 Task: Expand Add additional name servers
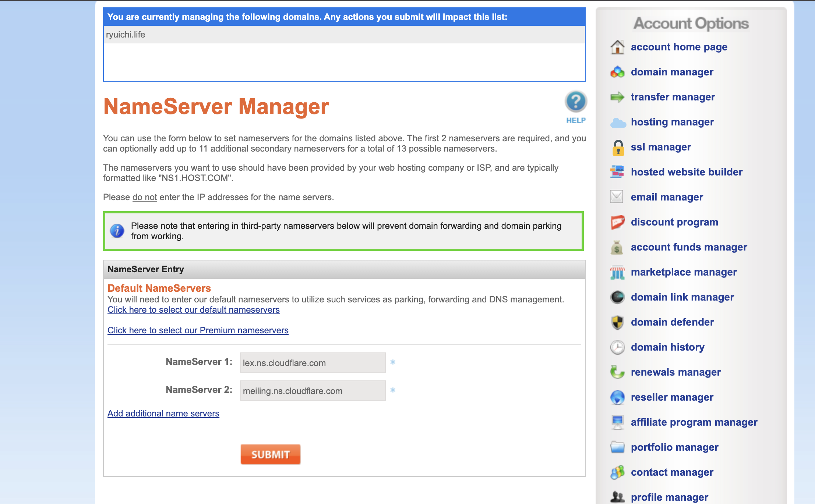pyautogui.click(x=163, y=414)
